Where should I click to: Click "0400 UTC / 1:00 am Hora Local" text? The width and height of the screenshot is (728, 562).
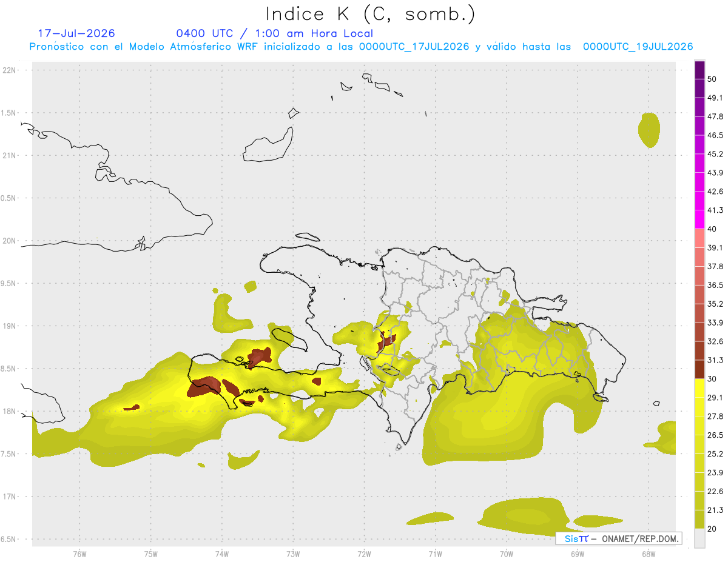coord(274,33)
